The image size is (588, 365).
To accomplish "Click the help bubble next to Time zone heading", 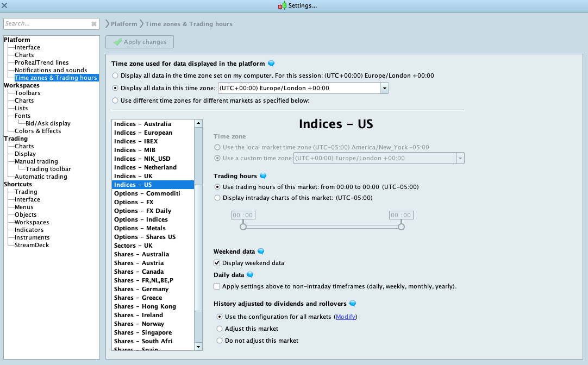I will [271, 64].
